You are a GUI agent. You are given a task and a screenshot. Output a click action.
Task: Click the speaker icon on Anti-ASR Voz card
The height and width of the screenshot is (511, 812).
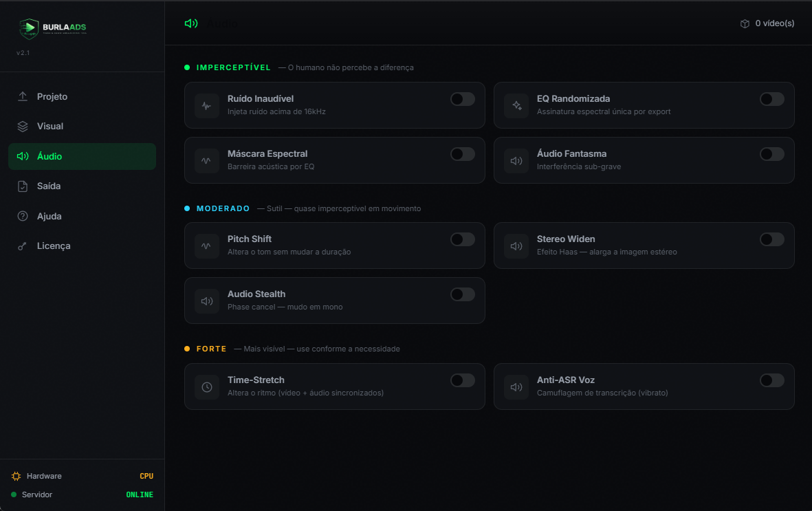[516, 387]
